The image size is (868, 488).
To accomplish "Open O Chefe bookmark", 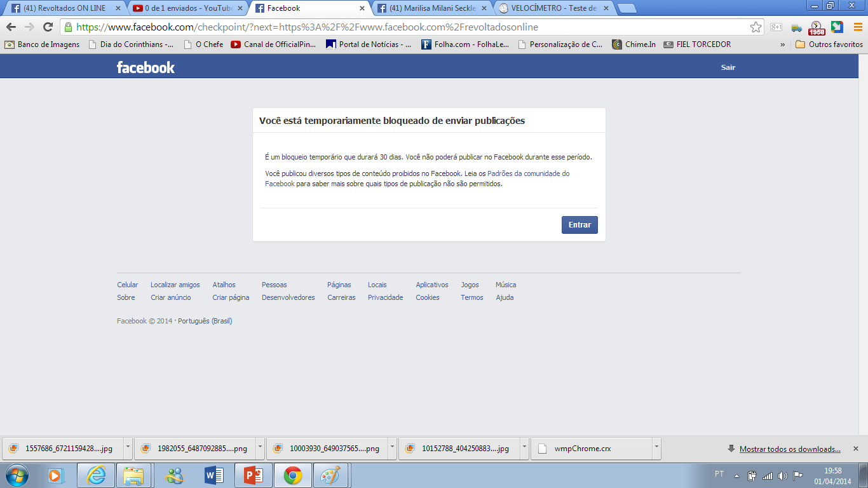I will pos(204,44).
